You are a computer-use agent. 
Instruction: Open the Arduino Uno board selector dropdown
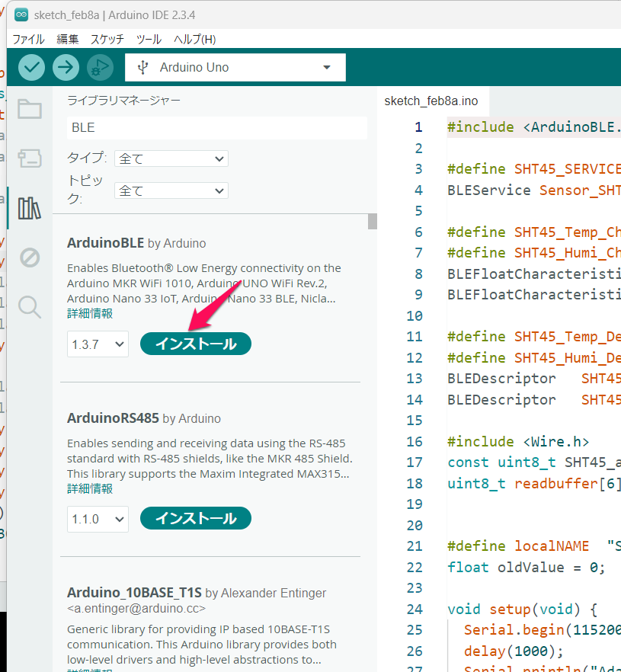[235, 67]
